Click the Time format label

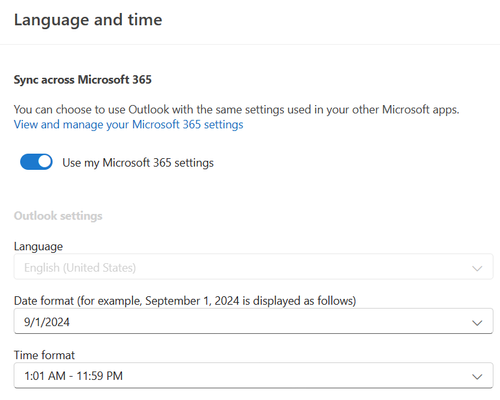(x=44, y=355)
